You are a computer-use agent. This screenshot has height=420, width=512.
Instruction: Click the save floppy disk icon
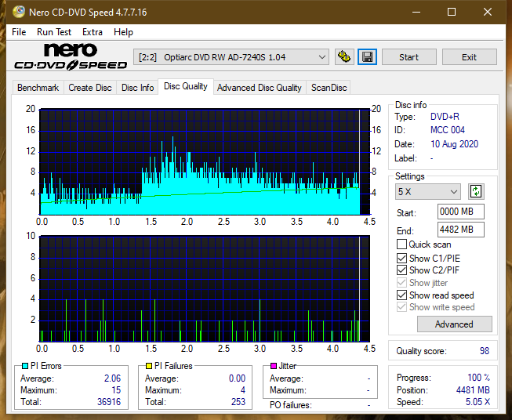[368, 57]
